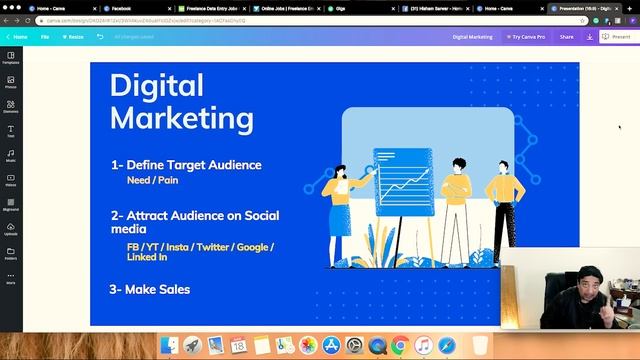Open Finder from the dock
Image resolution: width=640 pixels, height=360 pixels.
tap(169, 346)
